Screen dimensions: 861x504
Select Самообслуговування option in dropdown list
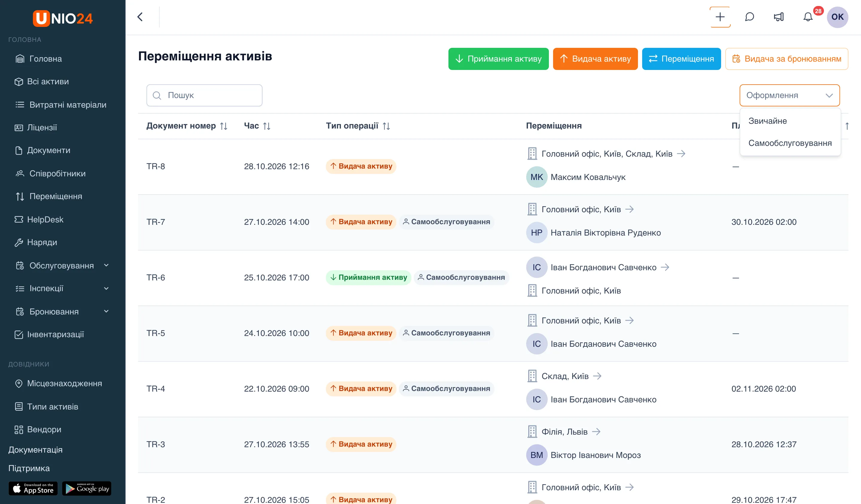790,143
